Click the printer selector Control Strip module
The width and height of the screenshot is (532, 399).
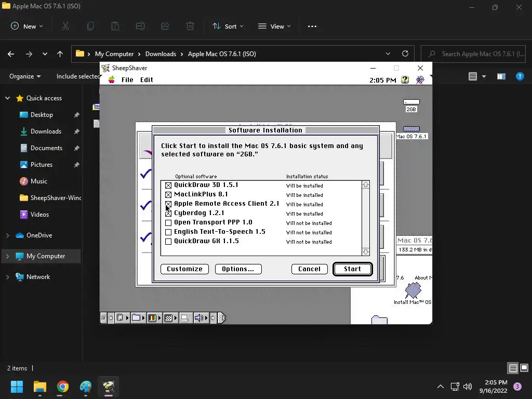[x=185, y=318]
